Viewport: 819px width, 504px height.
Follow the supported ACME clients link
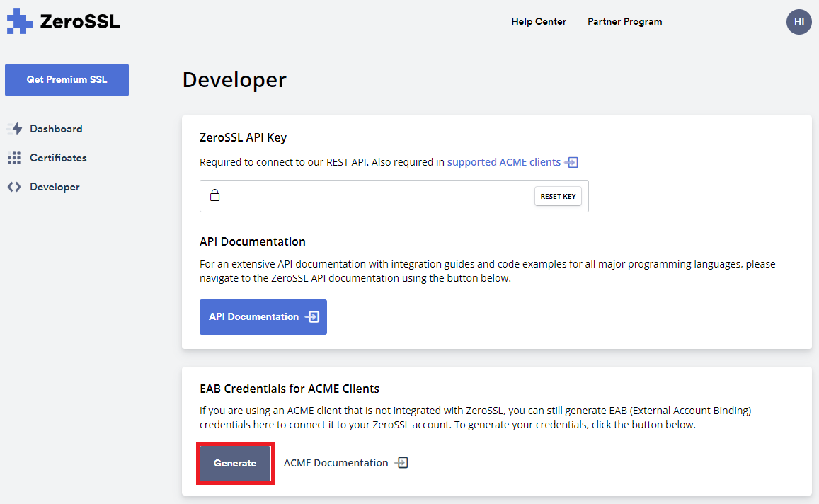[503, 162]
